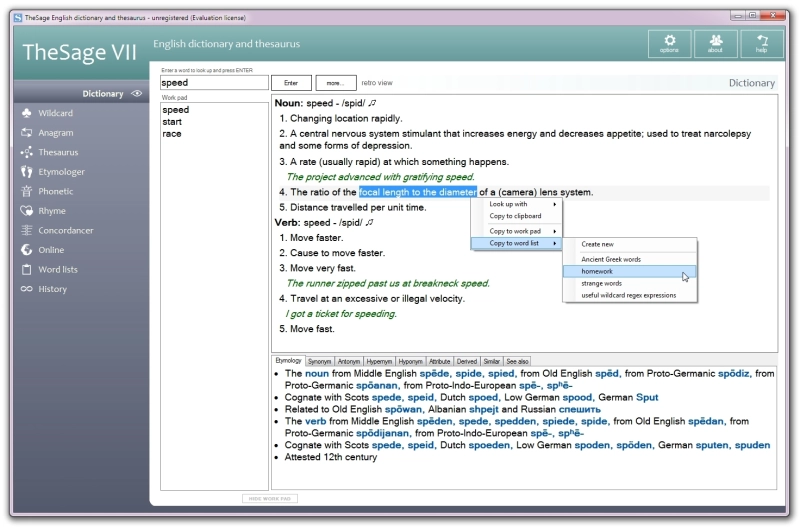Select 'race' in the work pad

point(172,134)
